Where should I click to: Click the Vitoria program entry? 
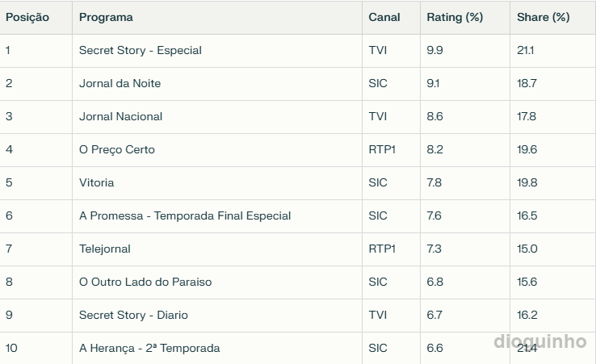click(96, 182)
